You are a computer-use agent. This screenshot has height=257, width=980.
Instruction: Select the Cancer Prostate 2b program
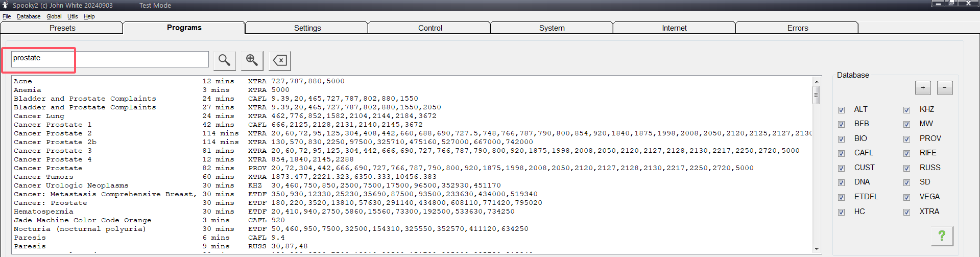tap(55, 142)
